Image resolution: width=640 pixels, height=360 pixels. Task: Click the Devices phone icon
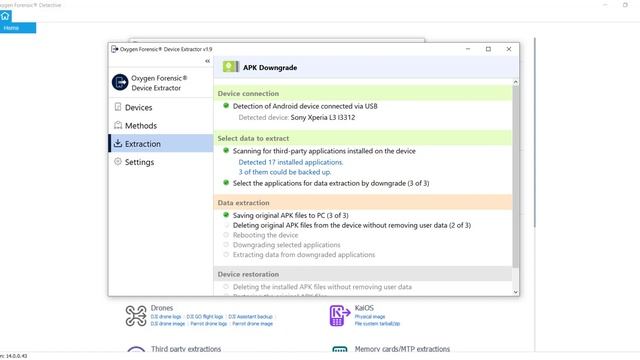(118, 107)
